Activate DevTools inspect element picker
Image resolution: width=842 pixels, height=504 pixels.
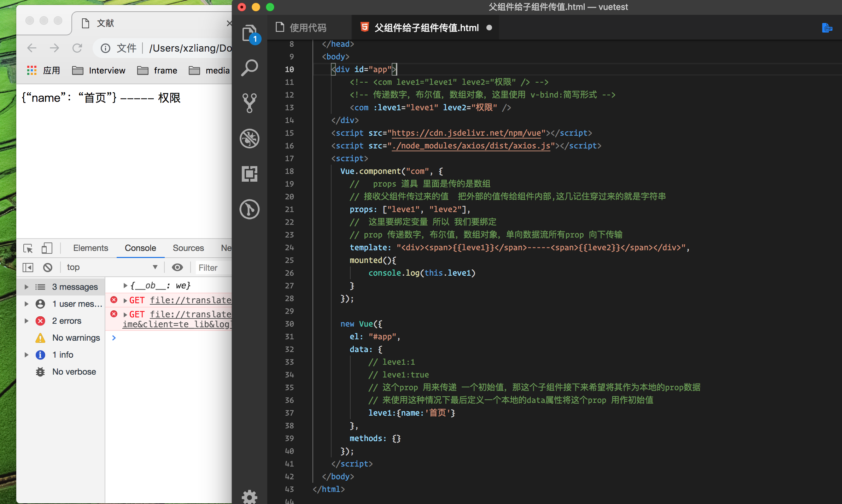[28, 248]
